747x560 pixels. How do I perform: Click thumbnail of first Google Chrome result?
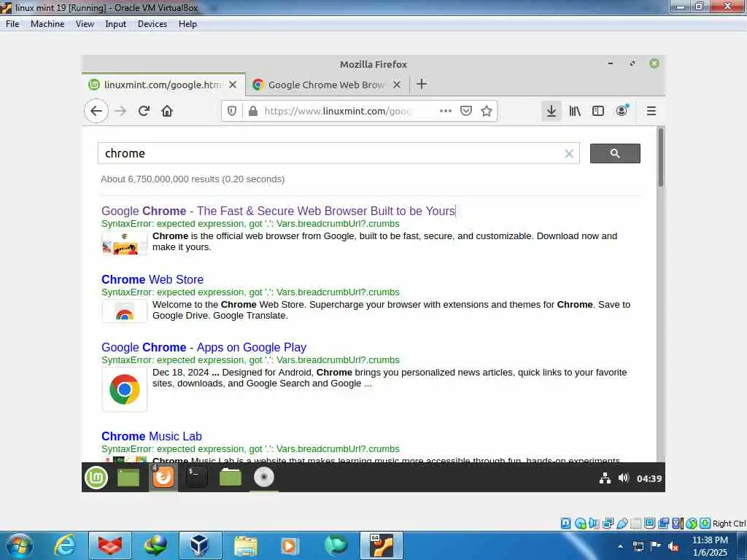(x=124, y=244)
